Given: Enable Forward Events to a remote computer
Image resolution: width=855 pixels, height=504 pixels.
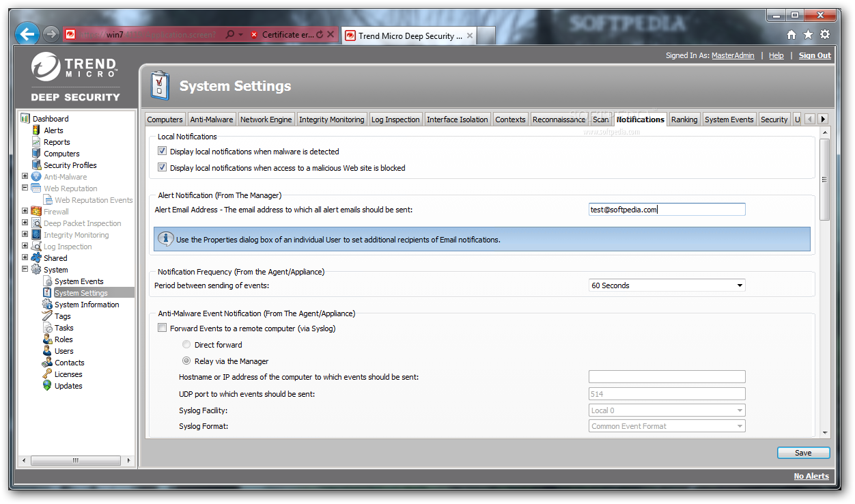Looking at the screenshot, I should pyautogui.click(x=162, y=328).
